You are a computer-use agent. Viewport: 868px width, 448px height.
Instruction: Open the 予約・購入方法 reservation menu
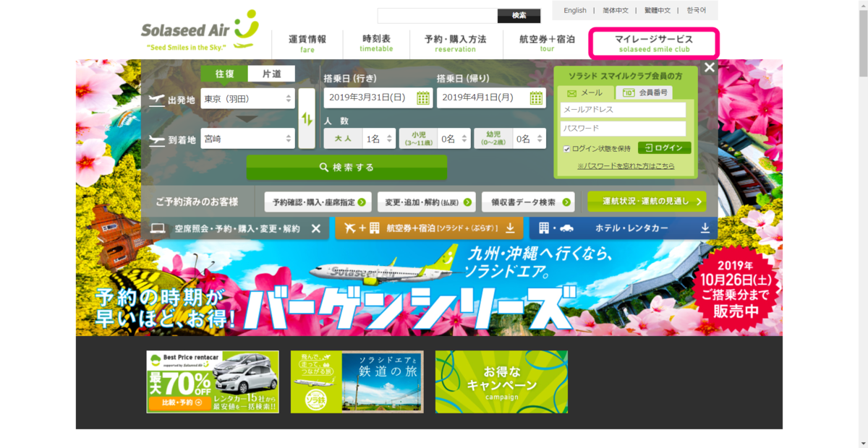[x=456, y=43]
